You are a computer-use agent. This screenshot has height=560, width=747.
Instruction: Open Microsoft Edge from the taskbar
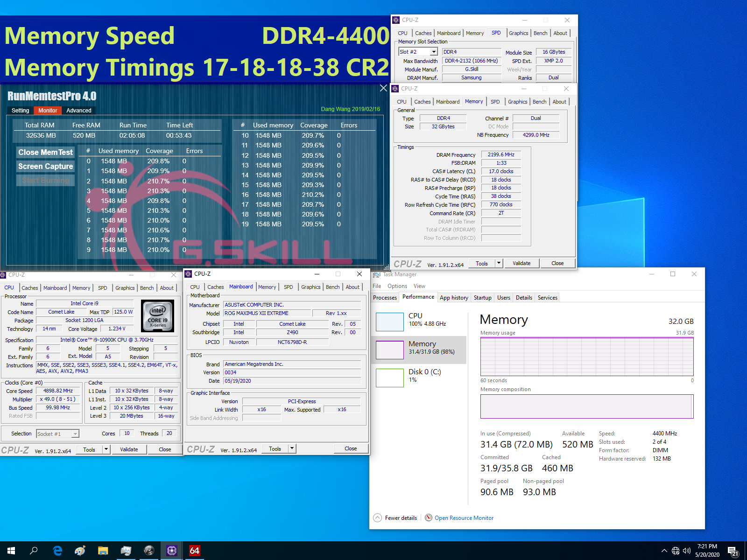click(57, 551)
